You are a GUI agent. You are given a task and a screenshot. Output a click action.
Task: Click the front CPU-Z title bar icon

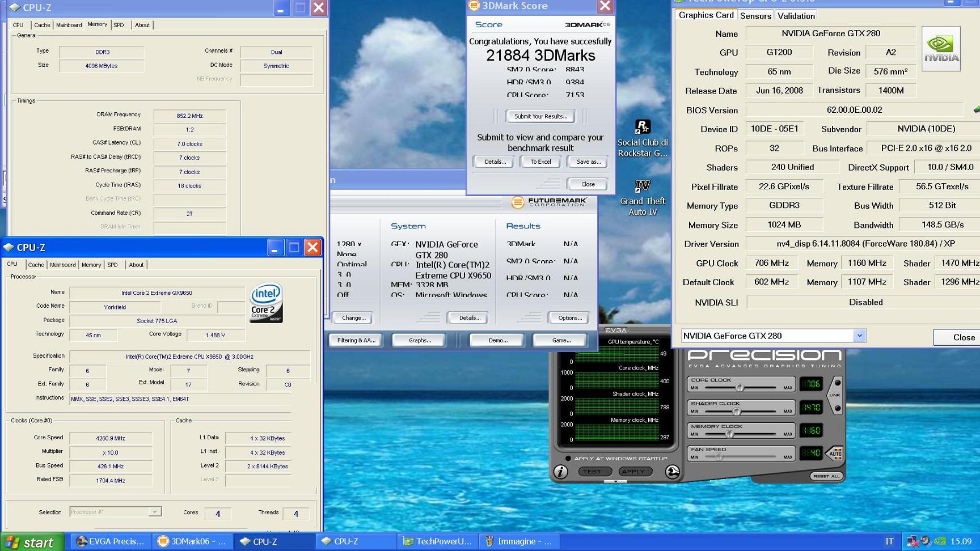tap(9, 247)
